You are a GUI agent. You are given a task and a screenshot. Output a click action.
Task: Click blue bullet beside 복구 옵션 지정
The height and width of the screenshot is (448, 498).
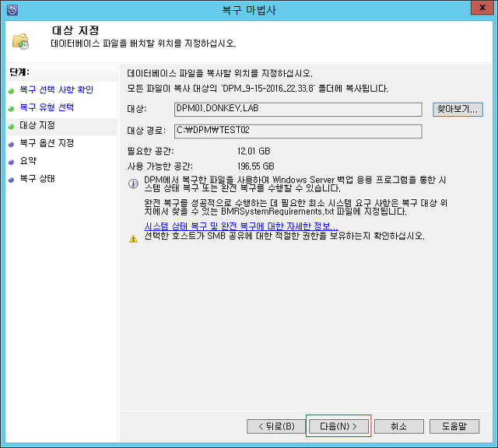pyautogui.click(x=12, y=145)
